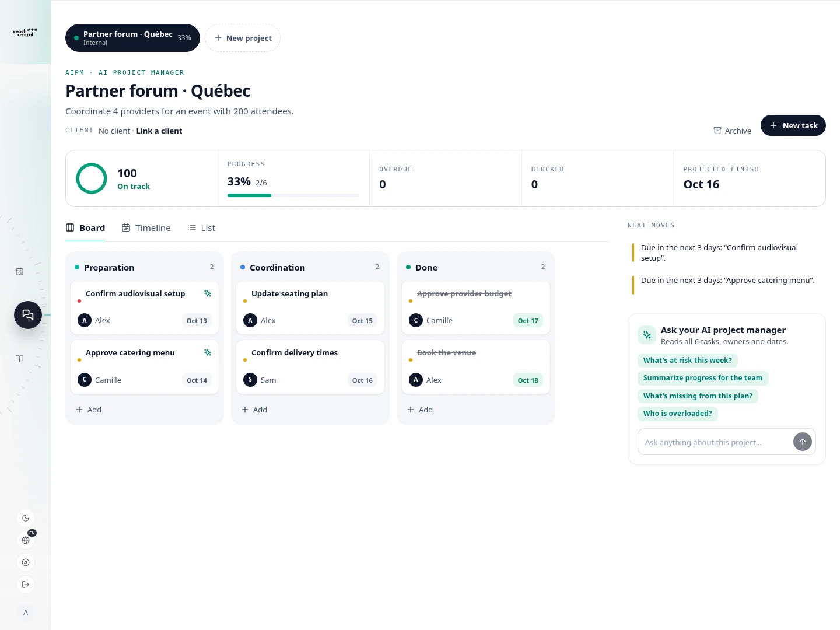Click AI sparkle on Approve catering menu
Screen dimensions: 840x630
(x=208, y=352)
